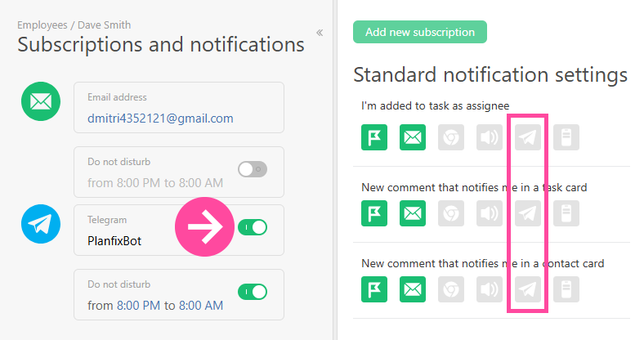Enable email Do not disturb switch
The height and width of the screenshot is (340, 644).
coord(252,169)
